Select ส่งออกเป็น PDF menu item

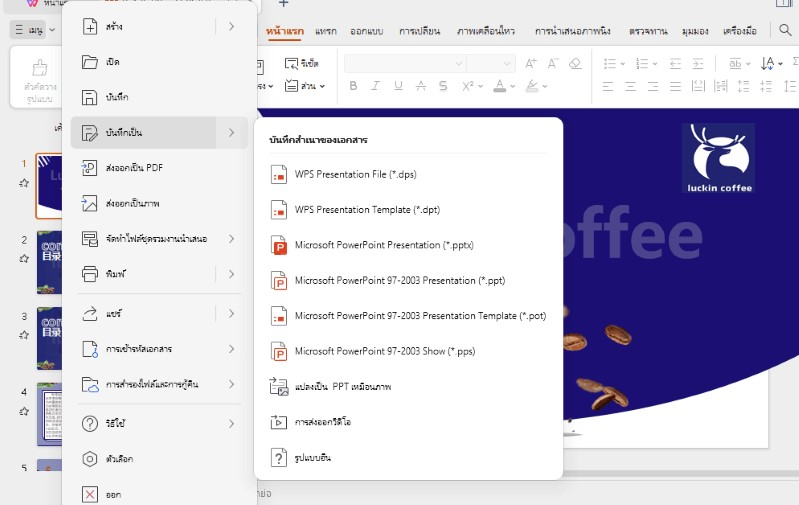tap(159, 168)
